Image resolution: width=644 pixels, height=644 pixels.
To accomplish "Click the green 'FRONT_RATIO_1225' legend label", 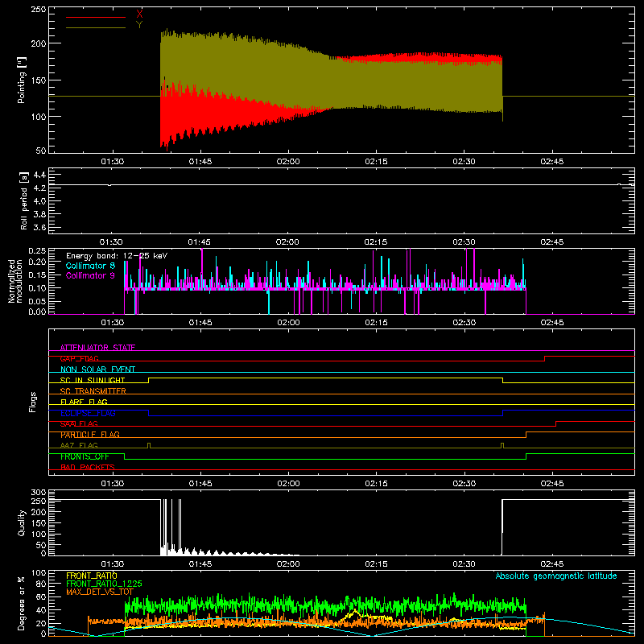I will [x=104, y=584].
